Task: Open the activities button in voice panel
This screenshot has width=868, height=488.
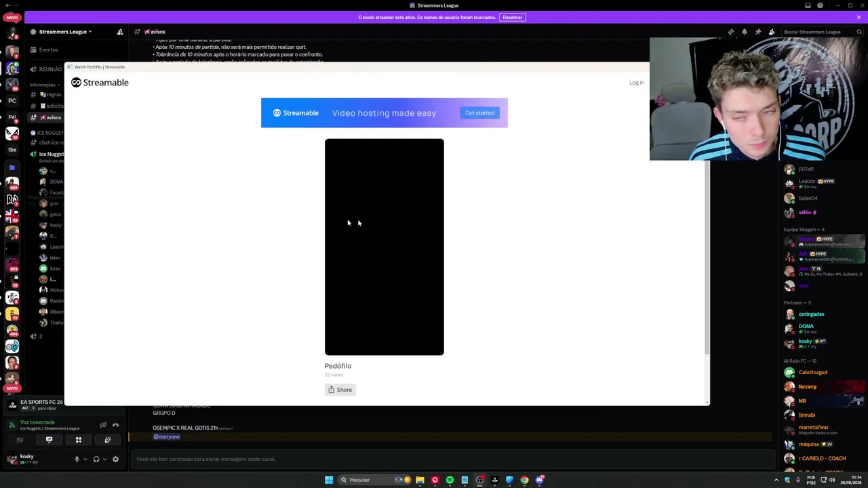Action: click(79, 440)
